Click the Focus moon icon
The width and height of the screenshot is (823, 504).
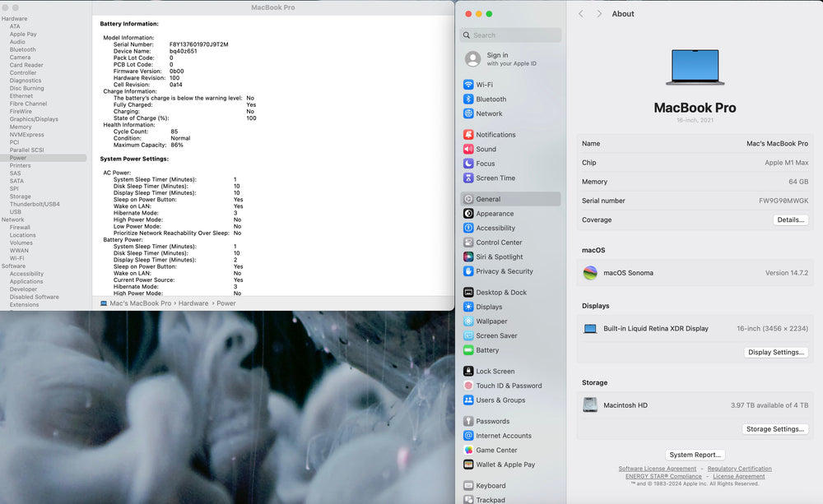468,164
